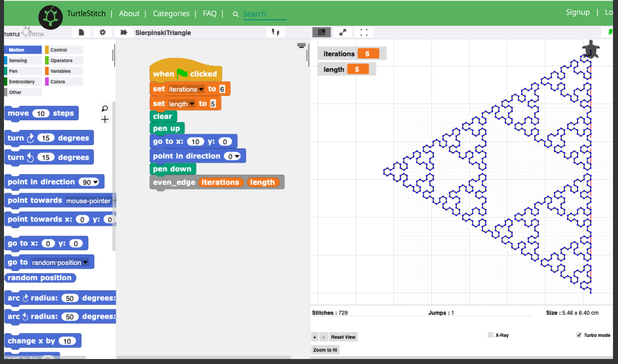Select the Motion category

point(23,50)
